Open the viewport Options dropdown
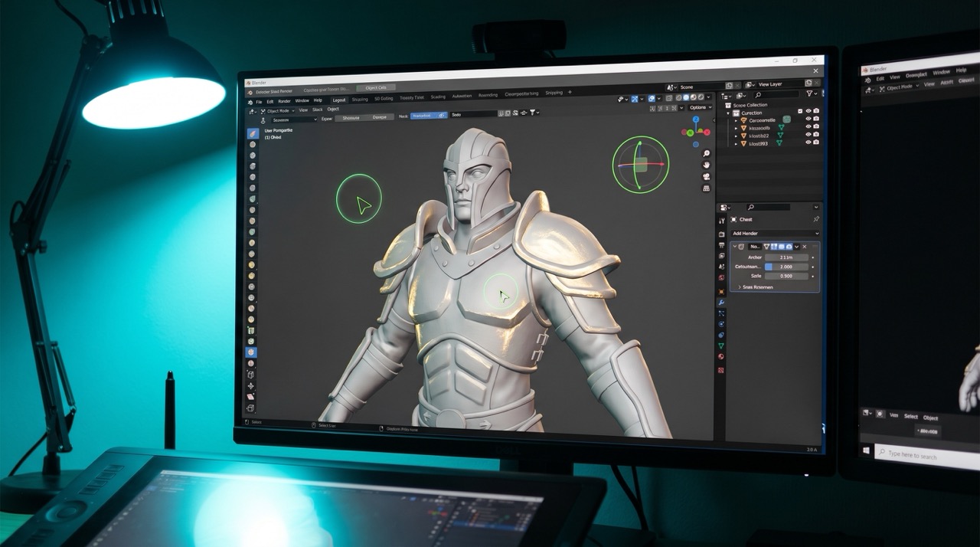This screenshot has height=547, width=980. tap(698, 108)
